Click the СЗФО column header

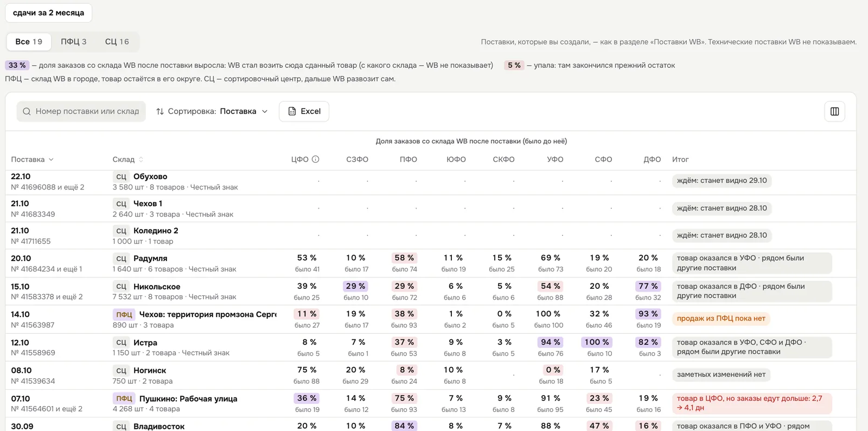357,160
